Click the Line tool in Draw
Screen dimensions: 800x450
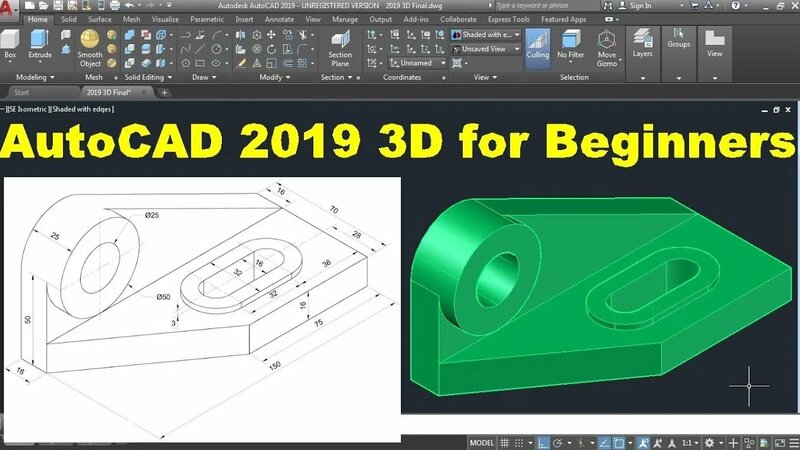(200, 49)
